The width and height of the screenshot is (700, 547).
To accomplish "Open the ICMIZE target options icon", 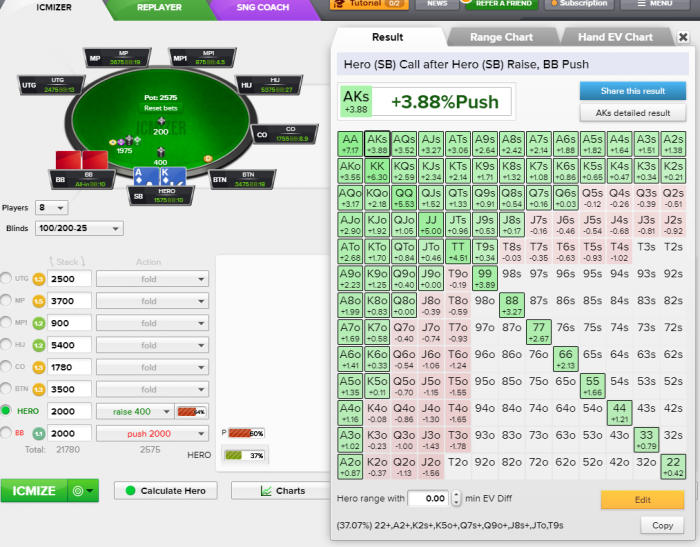I will click(x=78, y=491).
